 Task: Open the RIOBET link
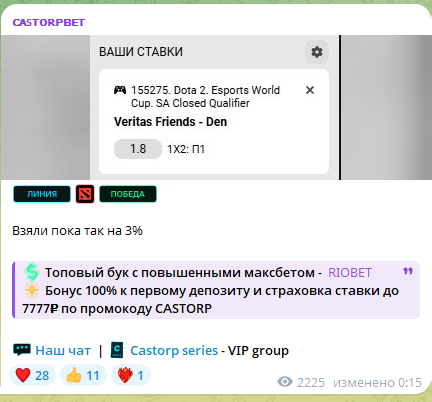[350, 273]
